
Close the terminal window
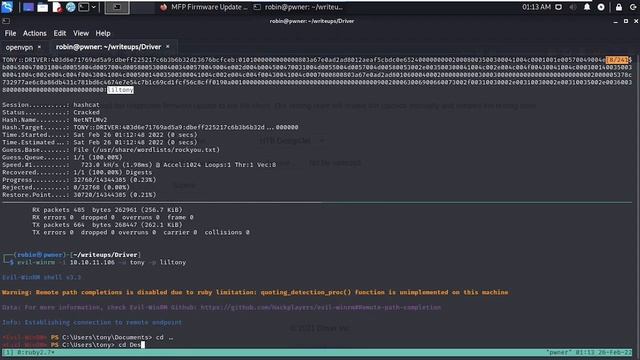[x=636, y=21]
